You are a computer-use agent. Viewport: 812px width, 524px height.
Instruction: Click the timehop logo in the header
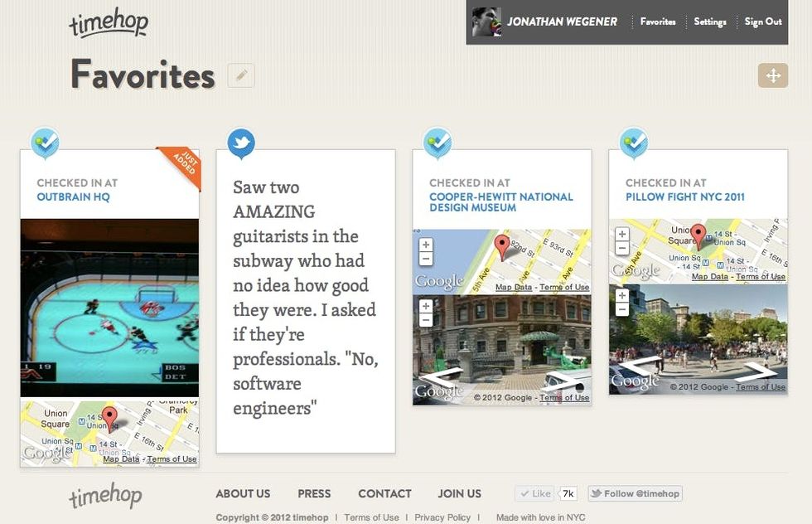[x=108, y=23]
